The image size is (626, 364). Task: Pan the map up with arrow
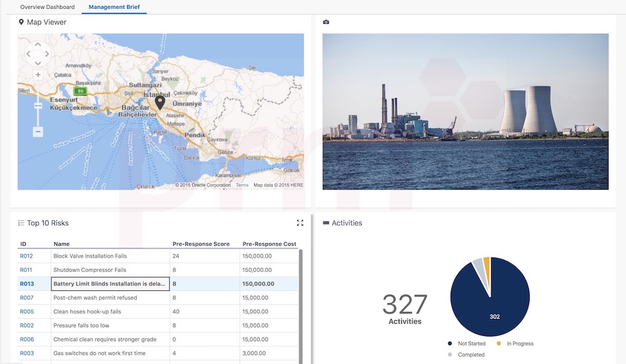pyautogui.click(x=38, y=45)
